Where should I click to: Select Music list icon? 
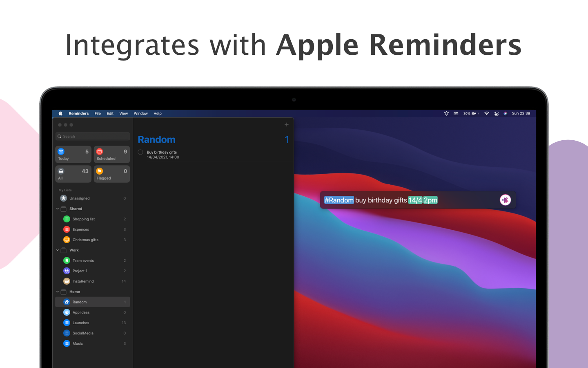67,343
